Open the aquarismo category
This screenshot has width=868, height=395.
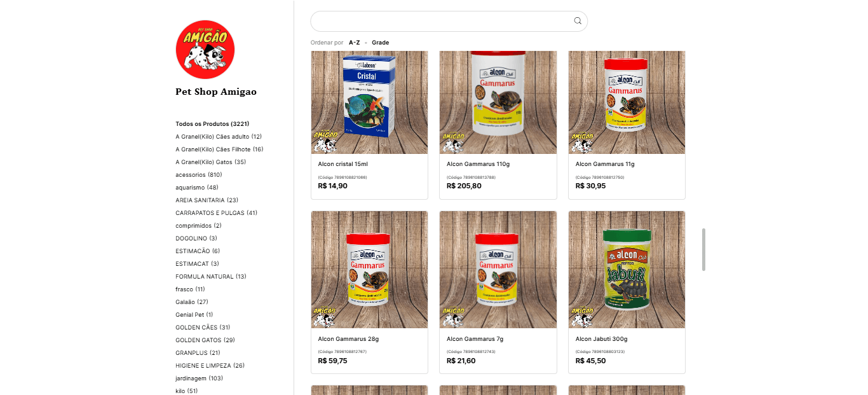point(197,188)
